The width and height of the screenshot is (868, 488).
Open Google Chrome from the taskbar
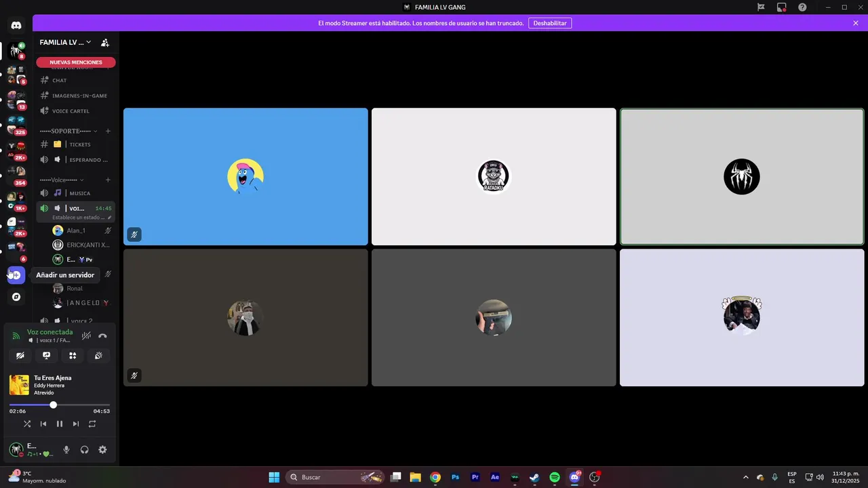(435, 477)
